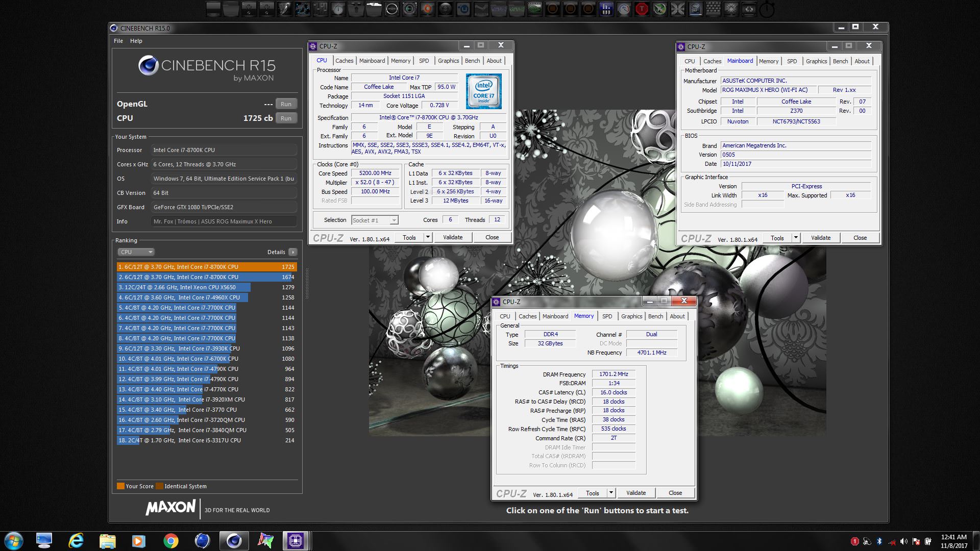Click Close in Mainboard CPU-Z window
The image size is (980, 551).
click(860, 238)
